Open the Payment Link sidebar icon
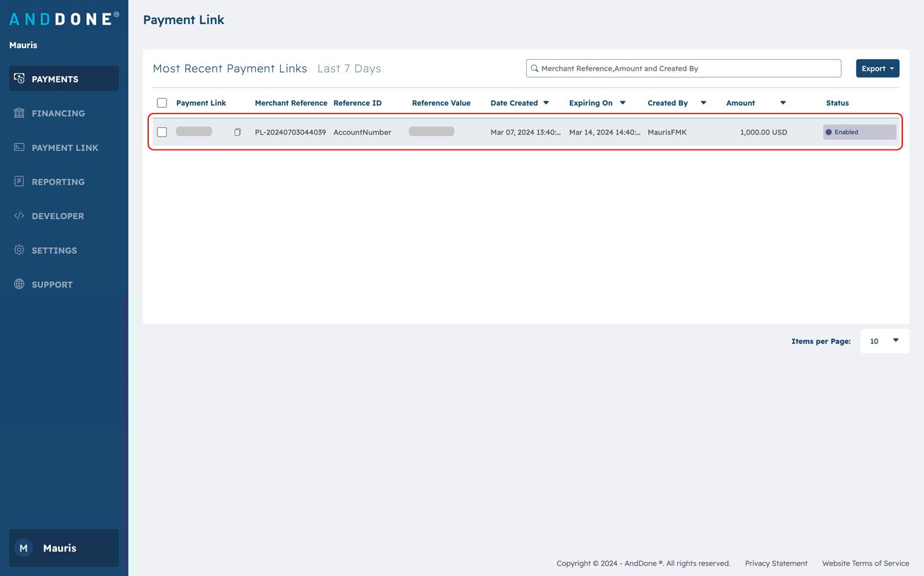 pos(19,147)
